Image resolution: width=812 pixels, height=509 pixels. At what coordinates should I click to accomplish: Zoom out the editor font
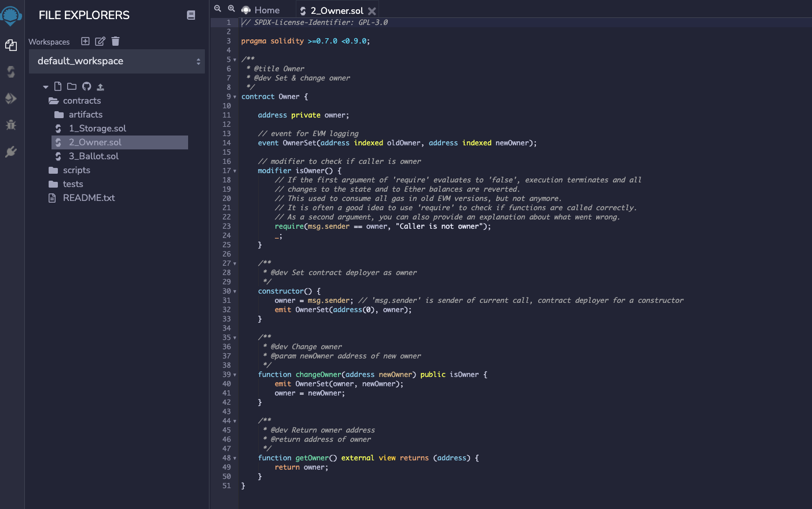[218, 9]
